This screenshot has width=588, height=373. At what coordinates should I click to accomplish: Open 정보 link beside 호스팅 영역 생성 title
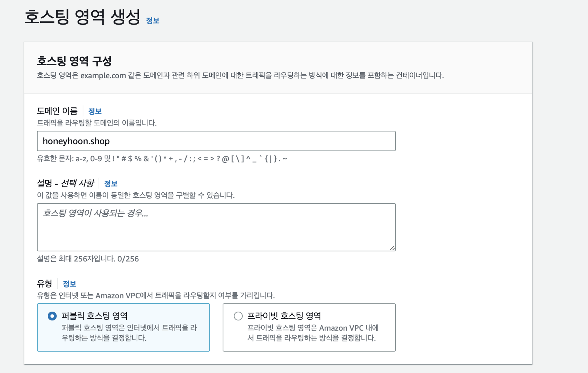tap(153, 21)
